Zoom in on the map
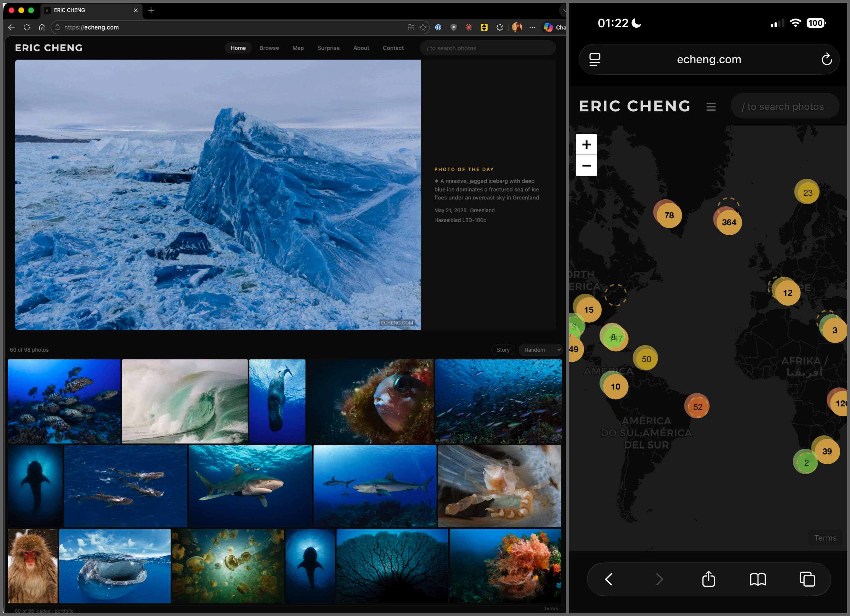850x616 pixels. point(586,145)
